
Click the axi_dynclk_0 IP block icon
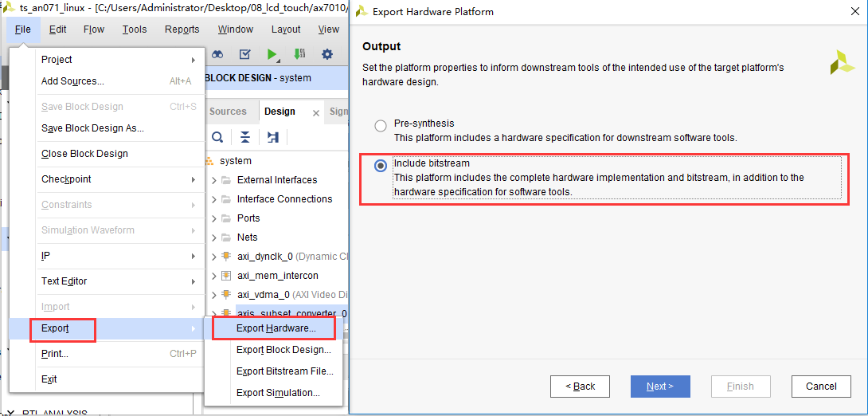(x=226, y=257)
